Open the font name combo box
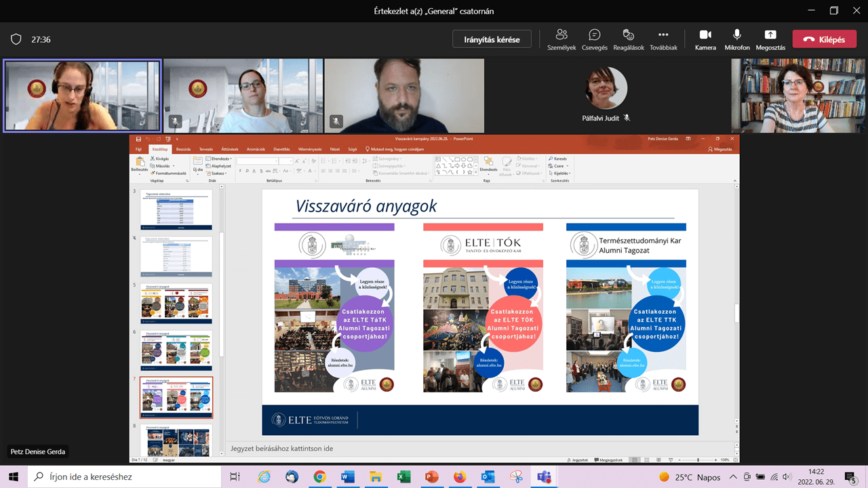Viewport: 868px width, 488px height. coord(257,161)
